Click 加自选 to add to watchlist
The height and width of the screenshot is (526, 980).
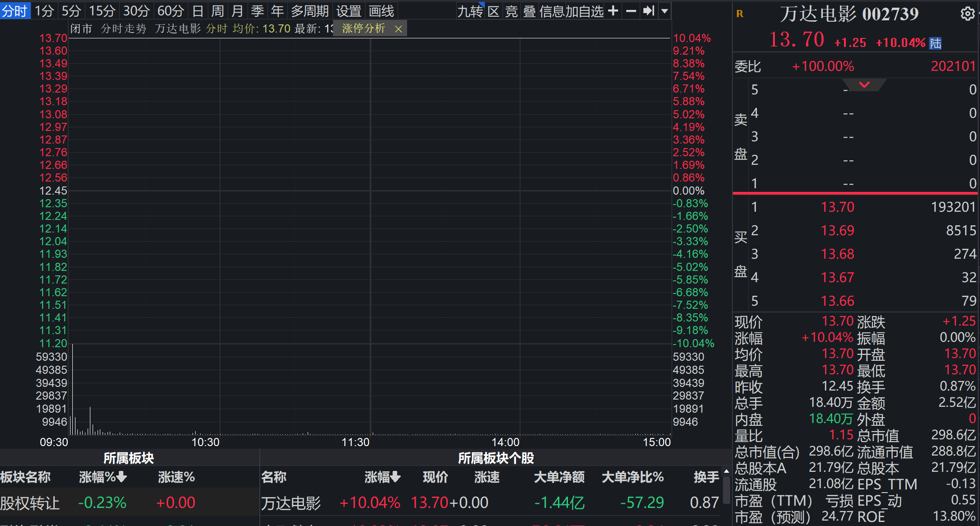click(x=586, y=11)
